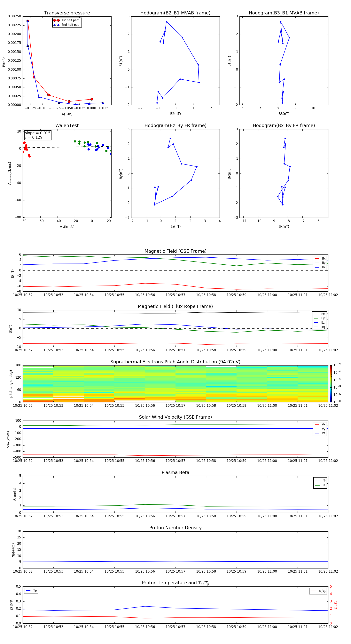Click the Tp legend box in temperature plot

tap(31, 591)
